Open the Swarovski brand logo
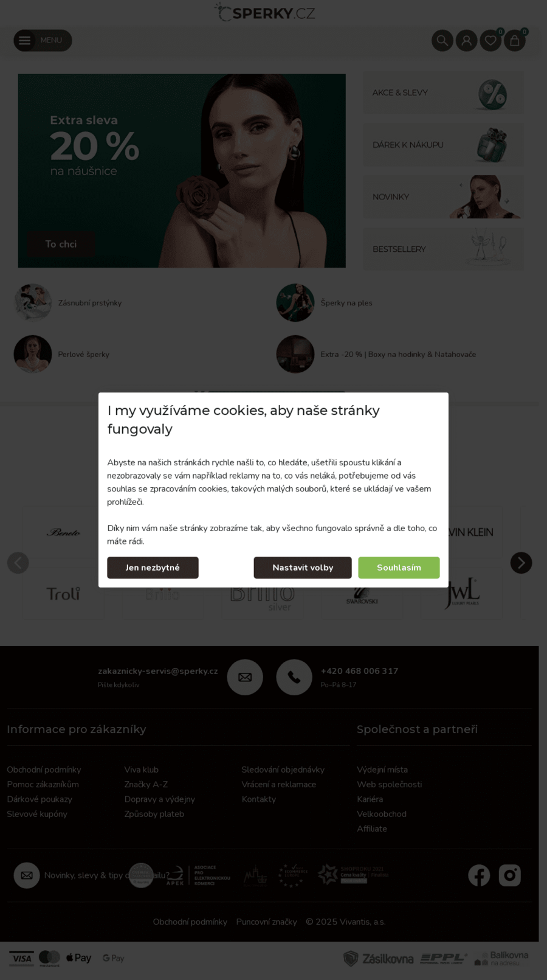 pyautogui.click(x=362, y=594)
